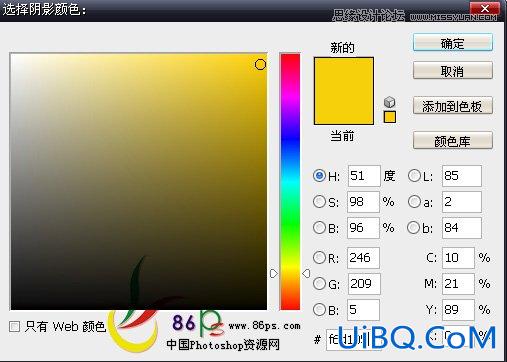Image resolution: width=507 pixels, height=362 pixels.
Task: Select the Lab b radio button
Action: pos(413,228)
